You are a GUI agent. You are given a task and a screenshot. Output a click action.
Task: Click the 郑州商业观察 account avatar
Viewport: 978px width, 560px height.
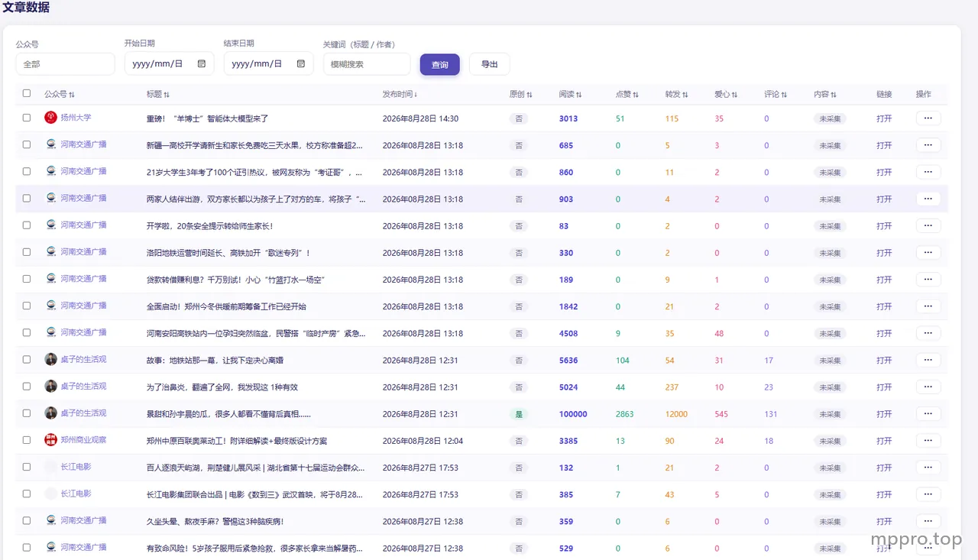coord(51,440)
